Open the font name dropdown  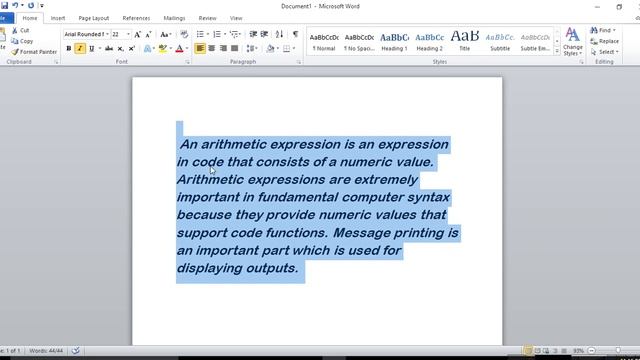click(107, 34)
